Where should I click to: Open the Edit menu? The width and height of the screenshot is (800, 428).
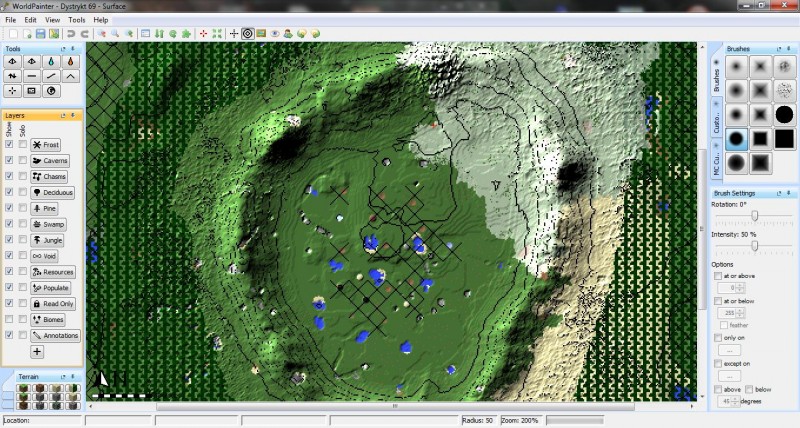pos(31,20)
